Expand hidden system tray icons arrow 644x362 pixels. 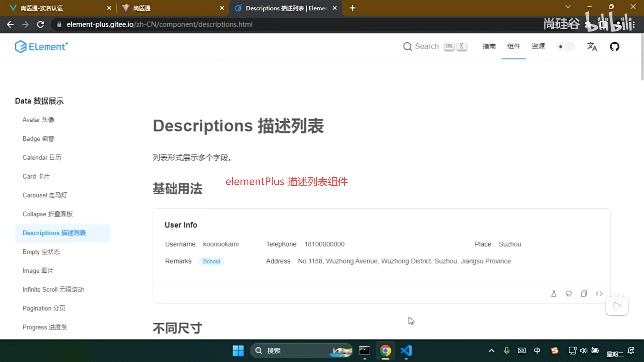click(x=491, y=351)
